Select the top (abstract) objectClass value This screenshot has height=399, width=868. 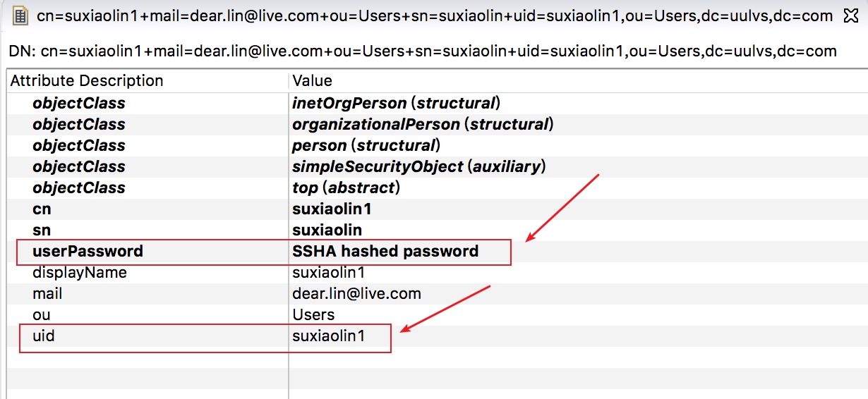(346, 188)
